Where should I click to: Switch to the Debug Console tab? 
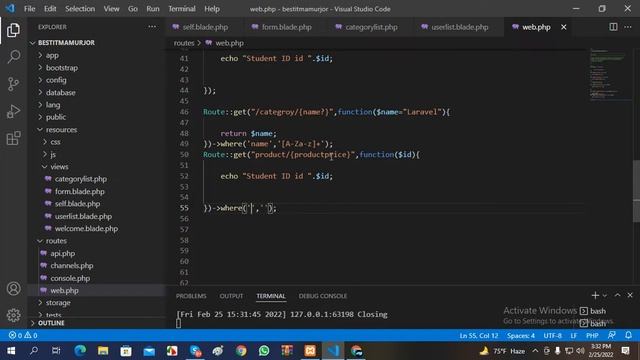pyautogui.click(x=322, y=296)
